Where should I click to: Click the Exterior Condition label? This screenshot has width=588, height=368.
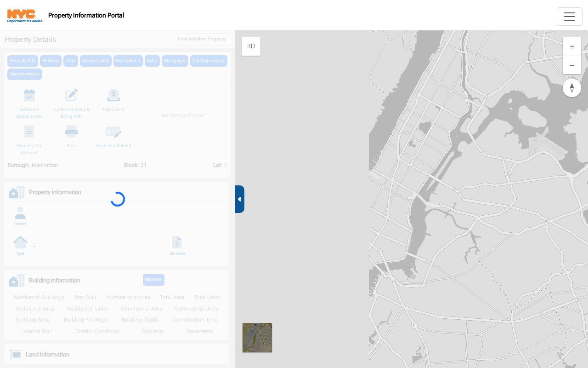point(96,331)
